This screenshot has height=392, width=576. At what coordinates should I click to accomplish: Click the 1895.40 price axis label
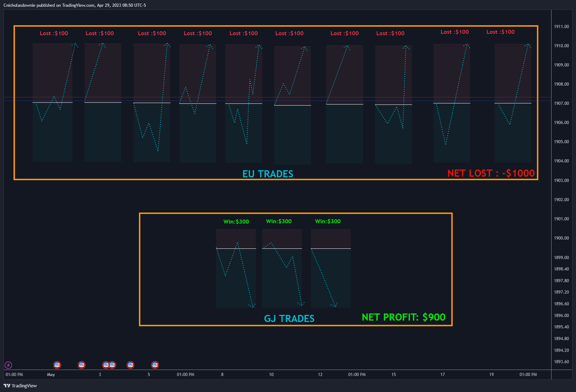(x=561, y=327)
